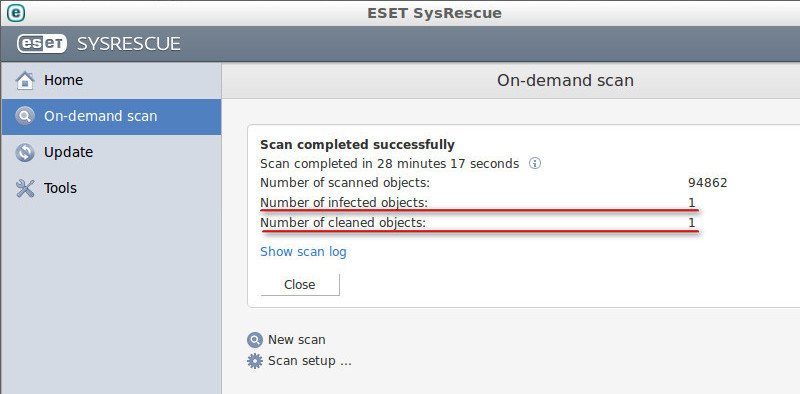The image size is (800, 394).
Task: Click the On-demand scan magnifier icon
Action: (24, 116)
